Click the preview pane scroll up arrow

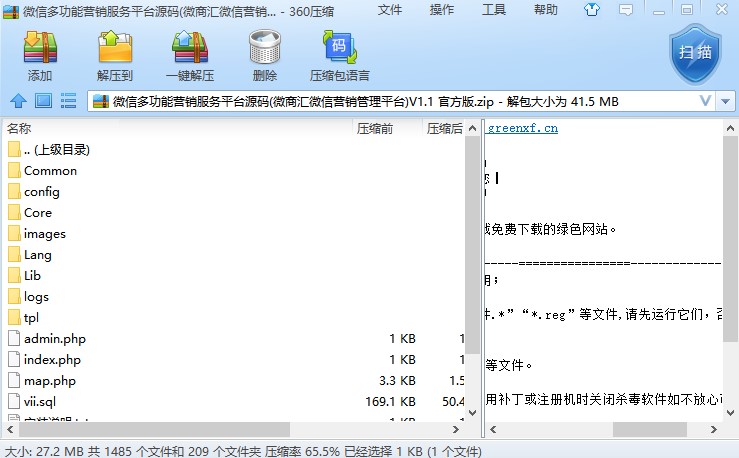(x=730, y=128)
